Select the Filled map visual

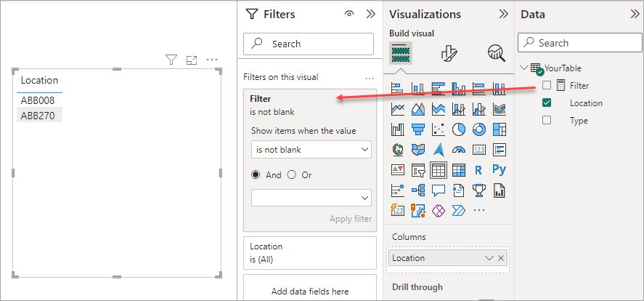pyautogui.click(x=417, y=150)
